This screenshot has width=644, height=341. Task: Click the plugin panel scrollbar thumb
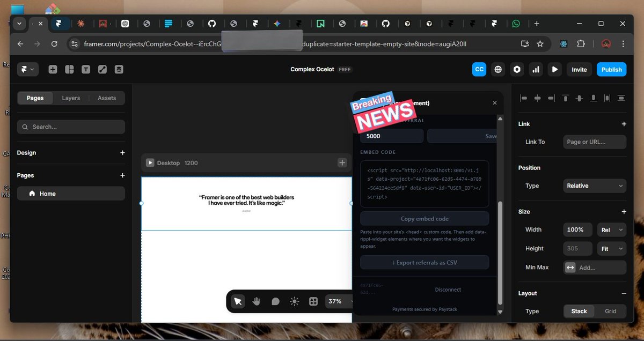[x=501, y=253]
